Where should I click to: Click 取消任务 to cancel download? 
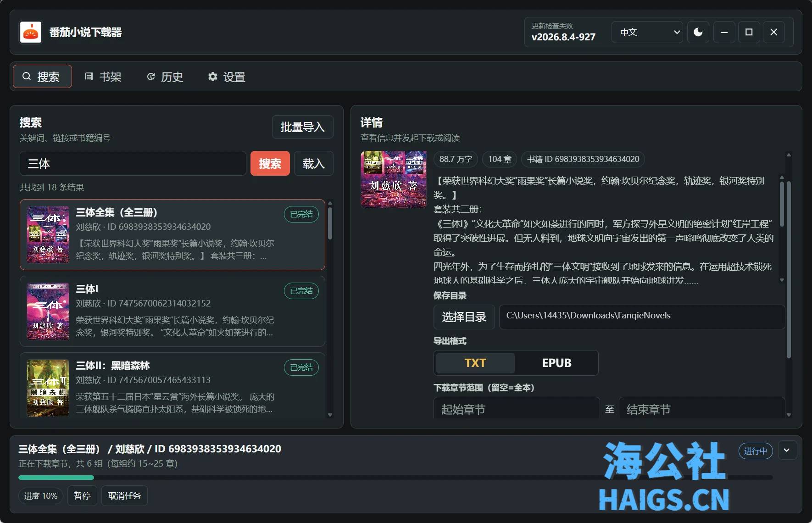click(124, 496)
